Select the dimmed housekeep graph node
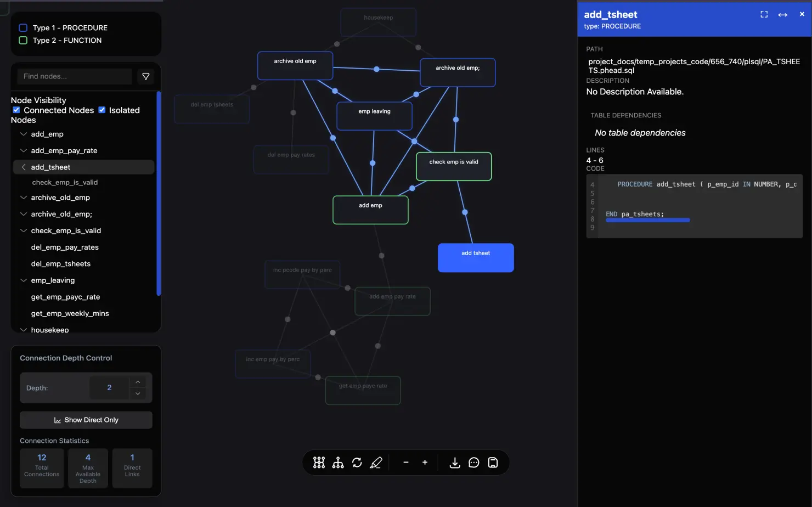Screen dimensions: 812x507 point(378,22)
